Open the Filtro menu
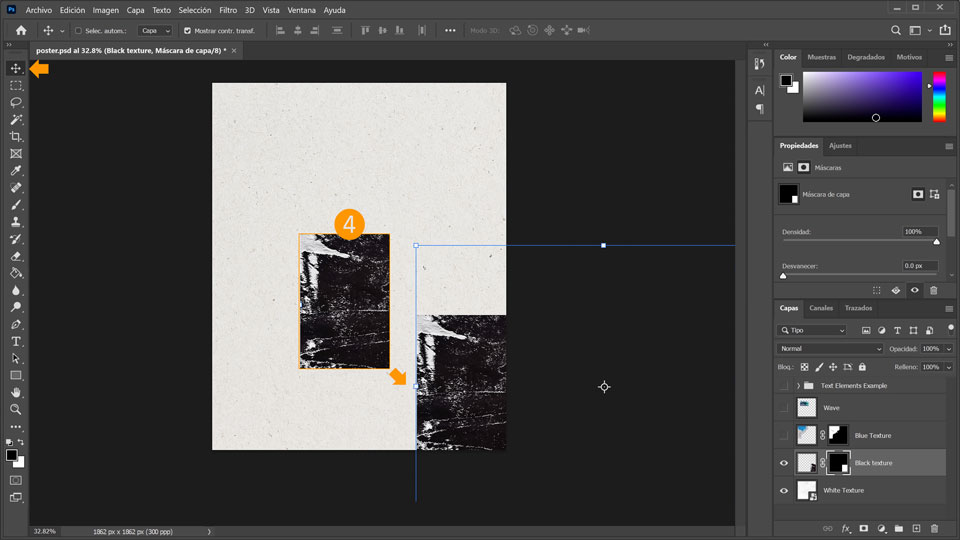960x540 pixels. coord(228,10)
